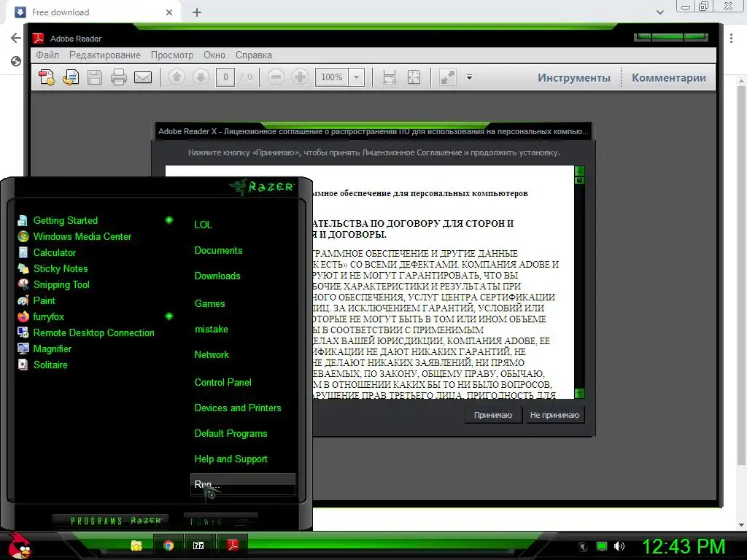The image size is (747, 560).
Task: Open Calculator from start menu
Action: point(54,252)
